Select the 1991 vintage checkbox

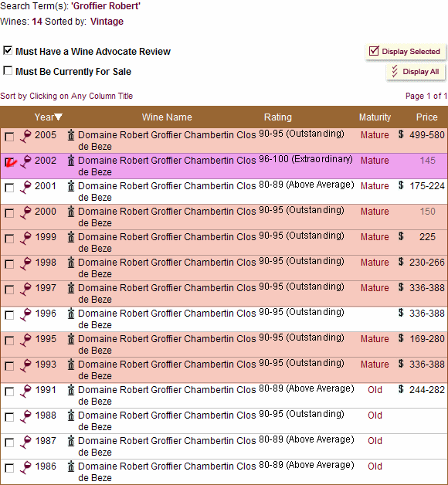click(x=9, y=392)
